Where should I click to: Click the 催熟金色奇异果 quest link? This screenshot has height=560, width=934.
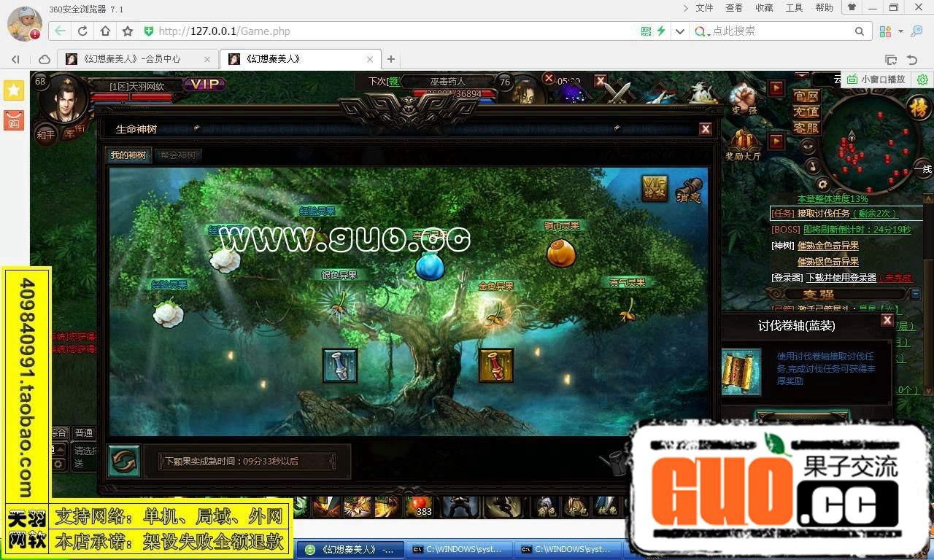828,246
